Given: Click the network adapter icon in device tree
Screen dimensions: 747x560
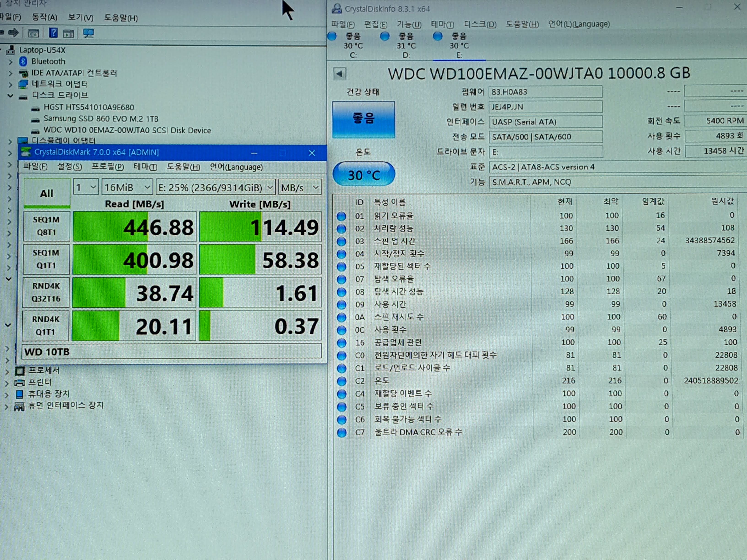Looking at the screenshot, I should pyautogui.click(x=23, y=84).
